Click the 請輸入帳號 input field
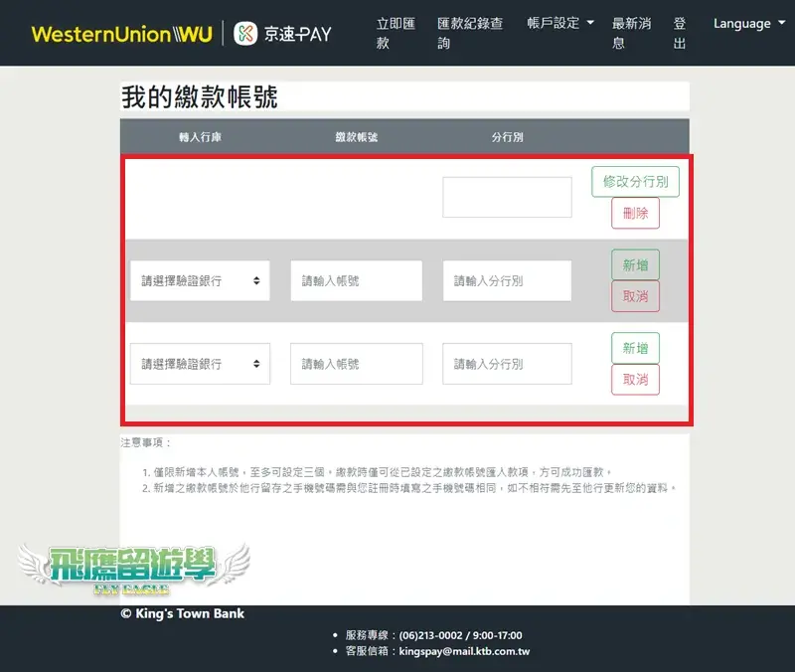 355,280
